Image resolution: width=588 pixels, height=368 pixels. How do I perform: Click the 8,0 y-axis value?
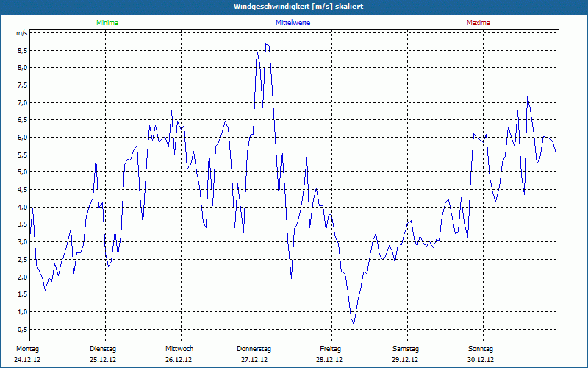click(23, 68)
